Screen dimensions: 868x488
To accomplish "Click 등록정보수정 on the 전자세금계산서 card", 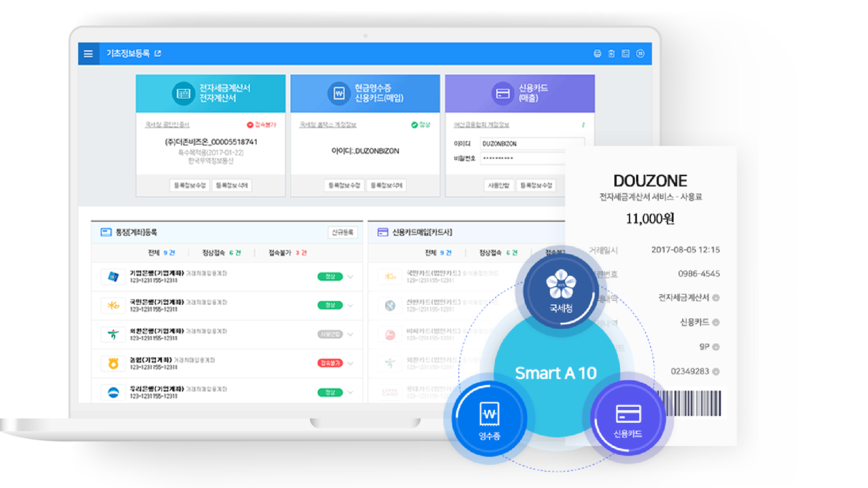I will point(189,185).
